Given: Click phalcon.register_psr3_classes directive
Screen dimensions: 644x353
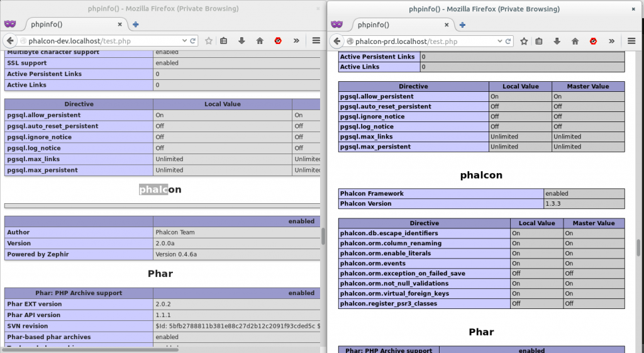Looking at the screenshot, I should 389,304.
